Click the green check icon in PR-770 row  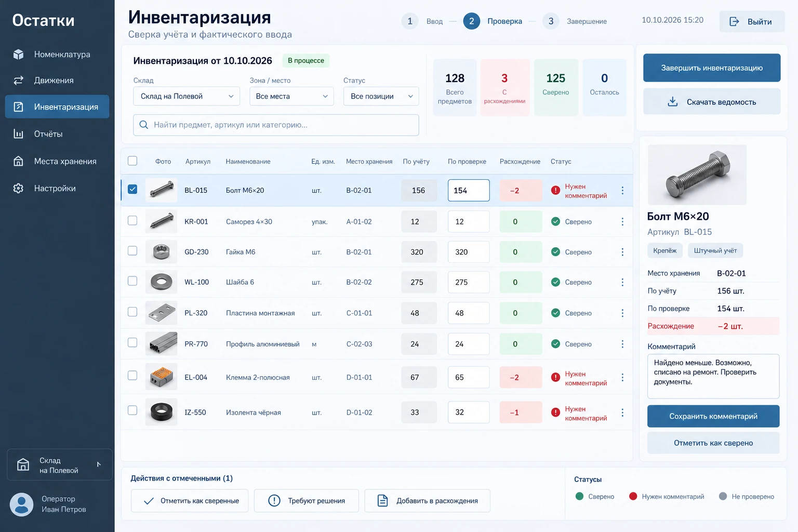[x=555, y=344]
